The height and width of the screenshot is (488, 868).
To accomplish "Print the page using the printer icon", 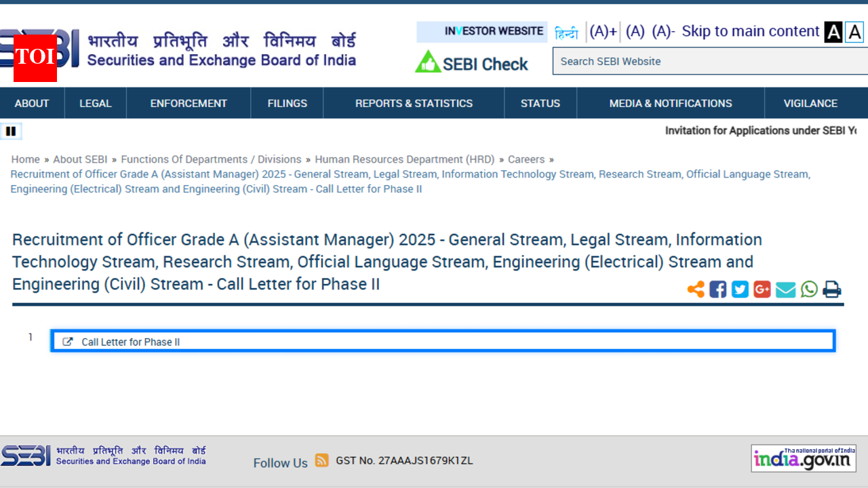I will (831, 289).
